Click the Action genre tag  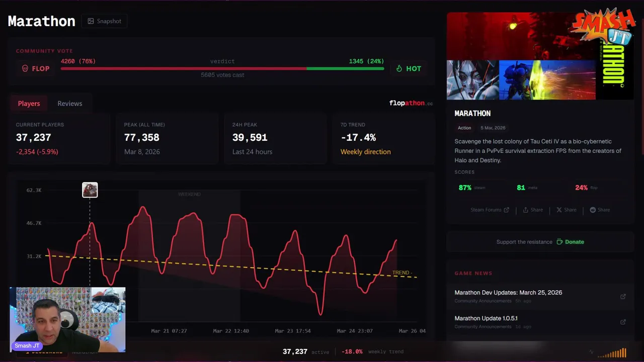pos(464,128)
